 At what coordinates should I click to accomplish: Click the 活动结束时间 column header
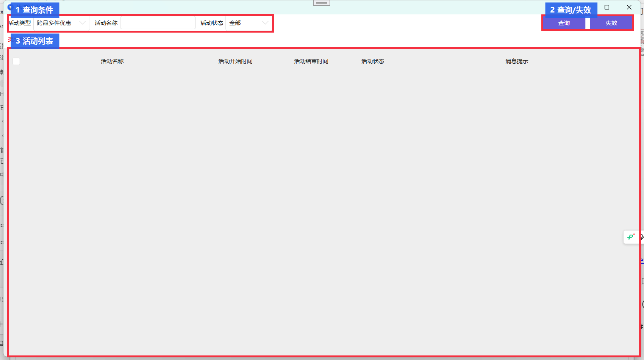tap(311, 61)
